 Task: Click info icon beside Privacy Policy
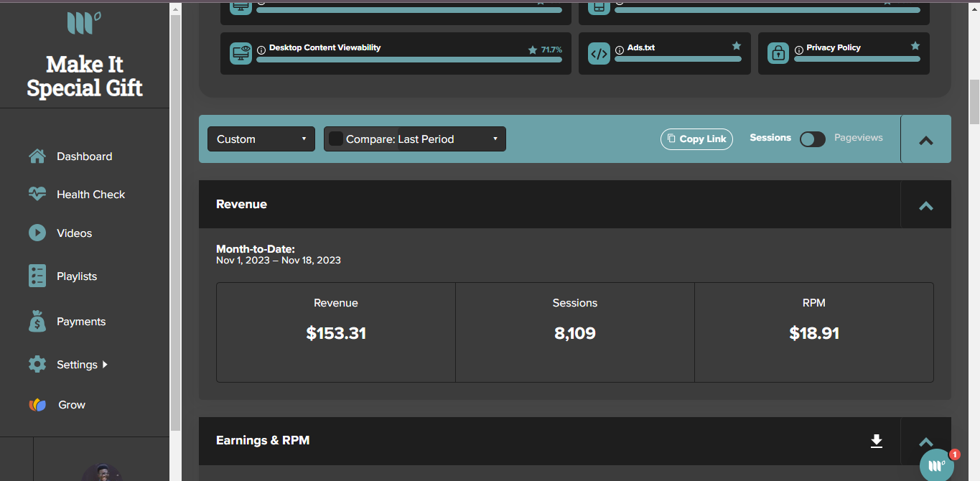point(798,50)
